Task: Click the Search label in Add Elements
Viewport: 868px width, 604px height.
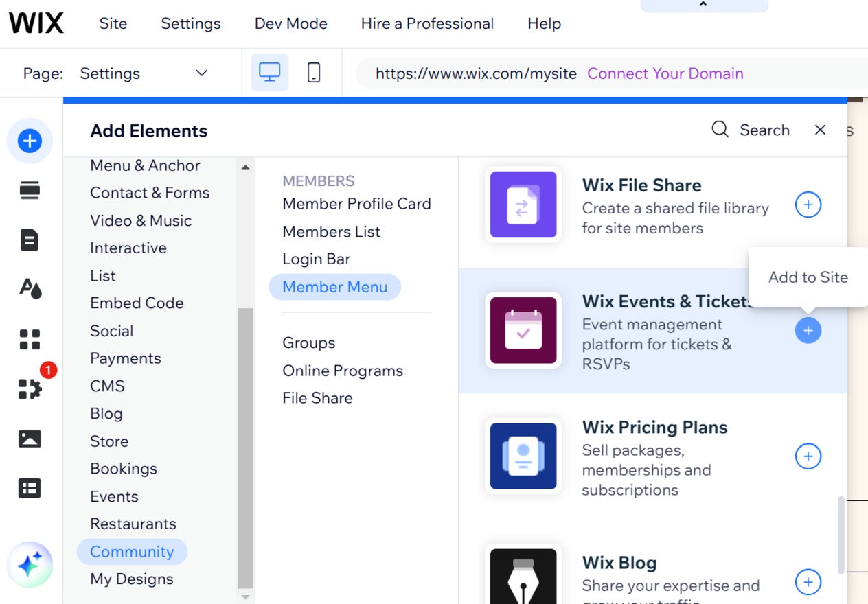Action: coord(764,130)
